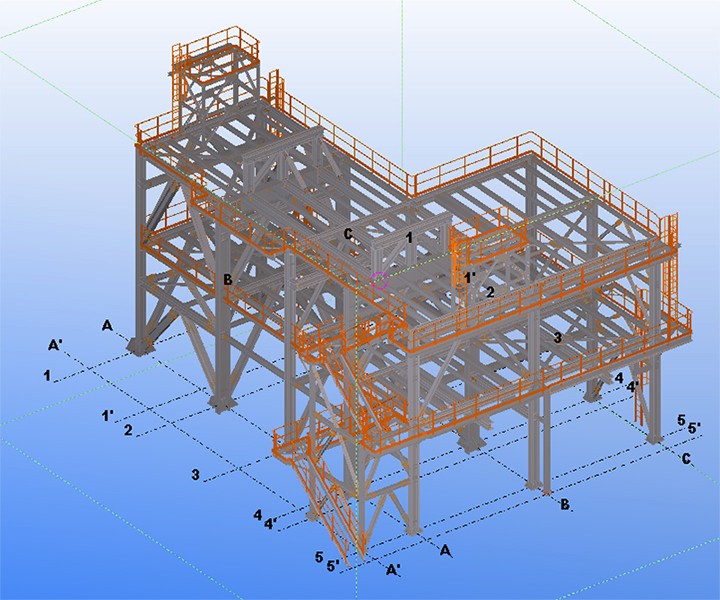Image resolution: width=720 pixels, height=600 pixels.
Task: Click the magenta circle marker in the model
Action: coord(379,281)
